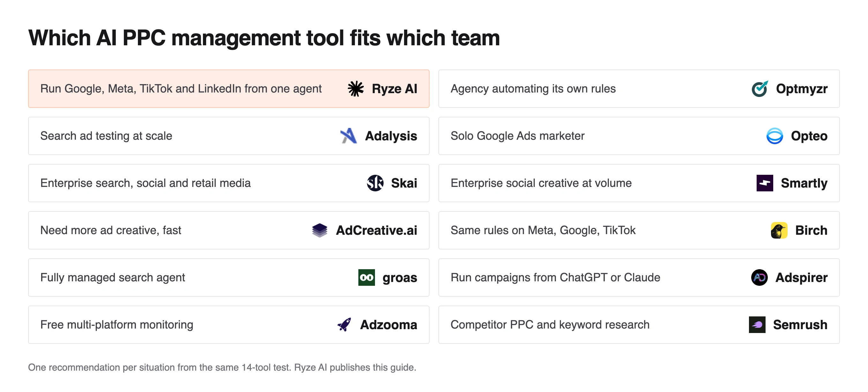The height and width of the screenshot is (392, 868).
Task: Select the 'Run Google, Meta, TikTok and LinkedIn' text
Action: point(181,89)
